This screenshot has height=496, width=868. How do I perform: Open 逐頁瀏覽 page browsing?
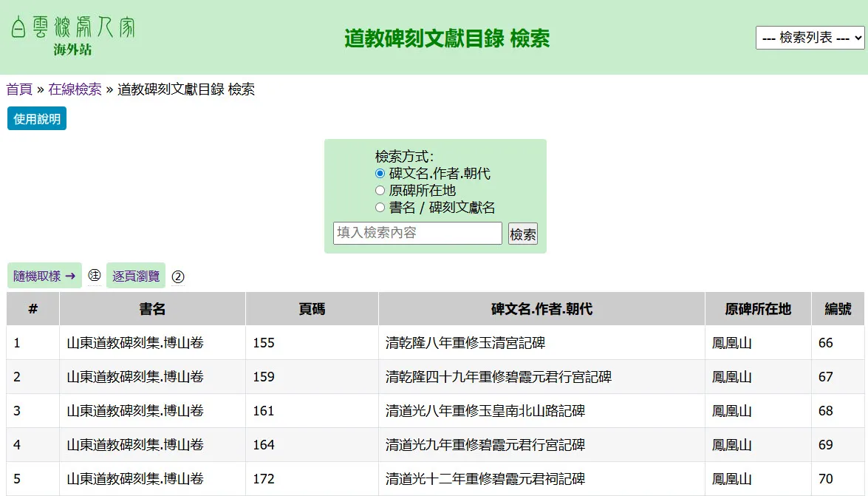click(x=136, y=276)
